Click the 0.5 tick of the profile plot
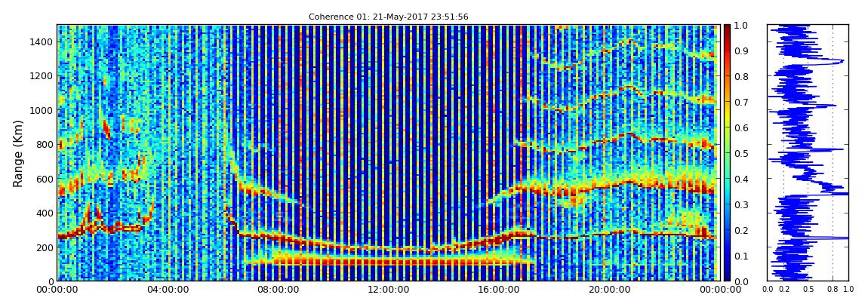This screenshot has width=868, height=307. coord(808,289)
